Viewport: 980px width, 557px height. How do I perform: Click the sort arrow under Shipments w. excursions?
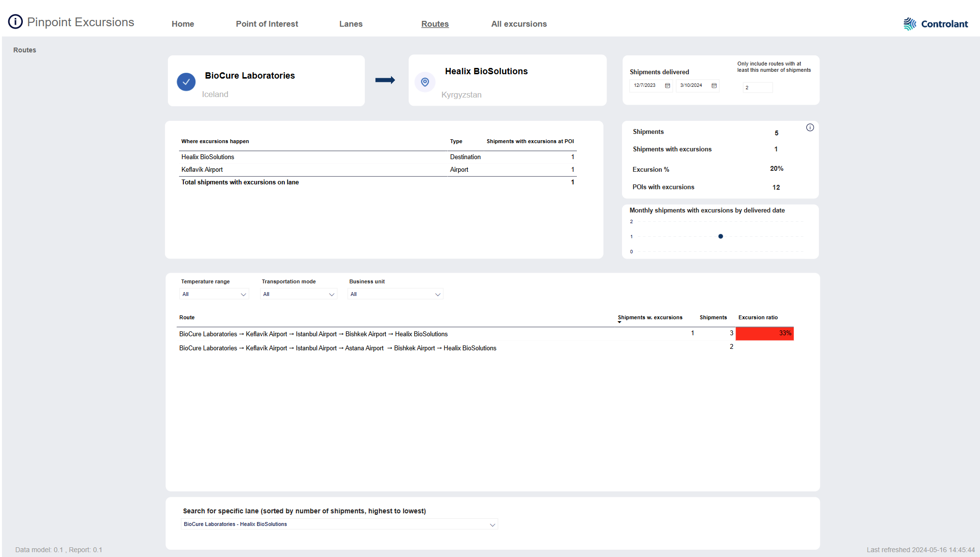(x=620, y=322)
